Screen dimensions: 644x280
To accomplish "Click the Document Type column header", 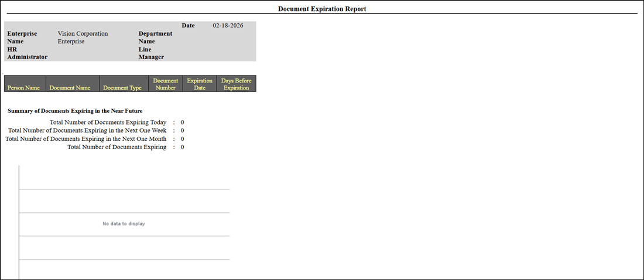I will (x=124, y=83).
